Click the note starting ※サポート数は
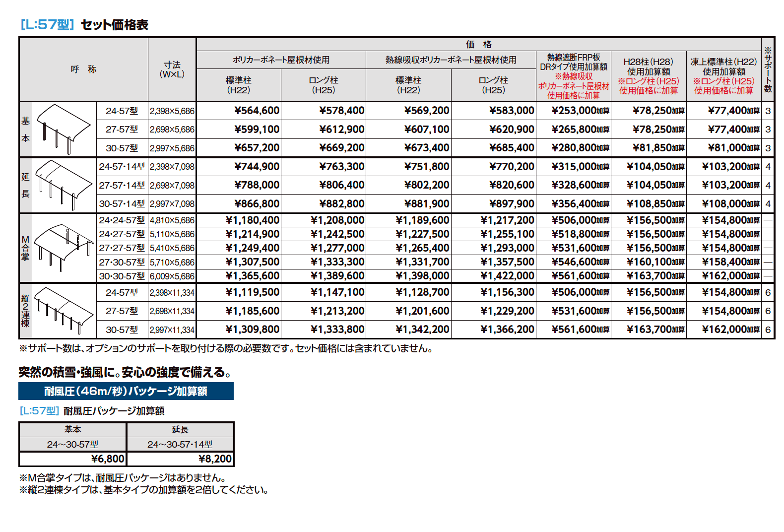Image resolution: width=784 pixels, height=532 pixels. [227, 348]
